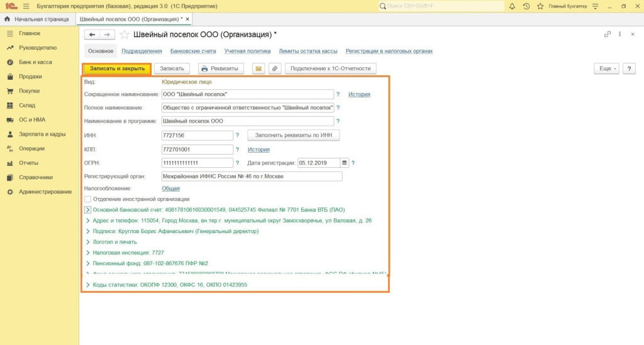Click 'Общая' taxation link
The height and width of the screenshot is (345, 644).
click(170, 188)
